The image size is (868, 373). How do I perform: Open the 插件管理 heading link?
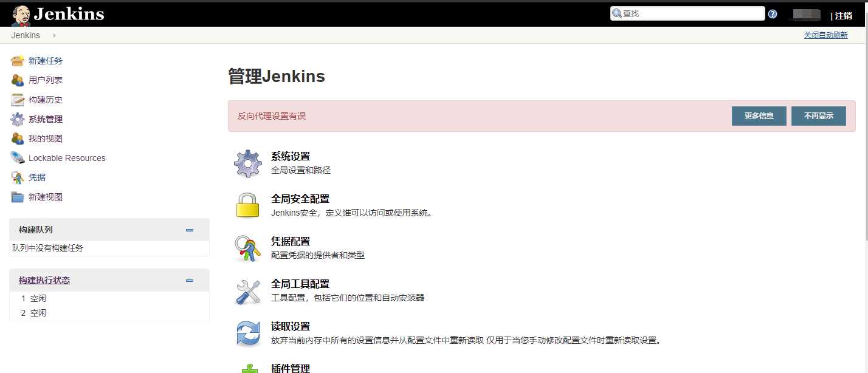coord(291,368)
